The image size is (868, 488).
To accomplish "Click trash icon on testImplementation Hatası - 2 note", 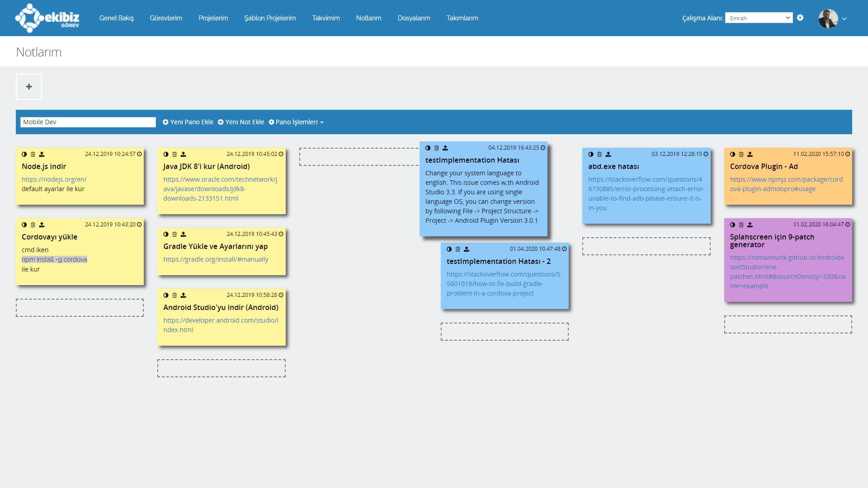I will [458, 249].
